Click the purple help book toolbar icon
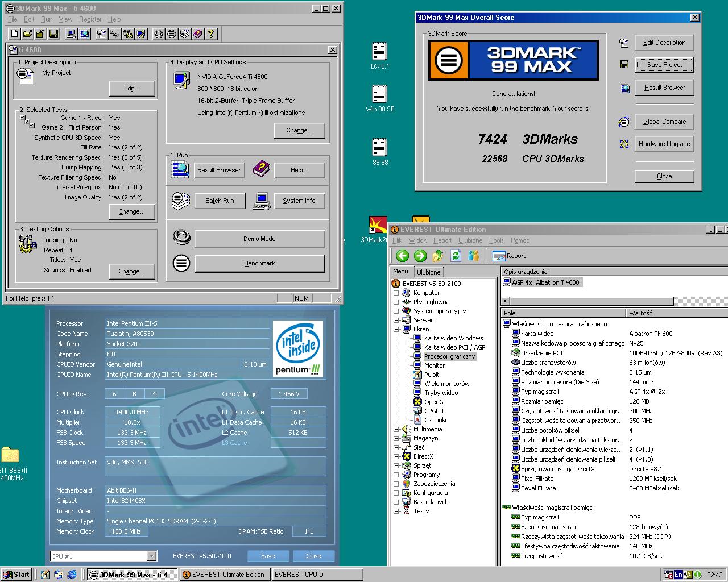 pos(198,34)
